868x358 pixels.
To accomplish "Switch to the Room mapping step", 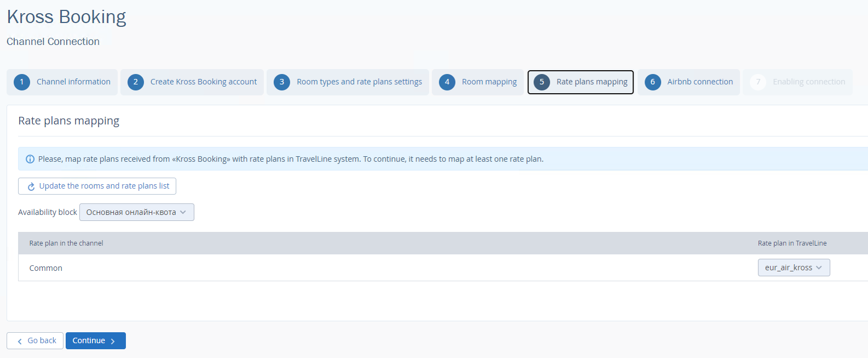I will [478, 82].
